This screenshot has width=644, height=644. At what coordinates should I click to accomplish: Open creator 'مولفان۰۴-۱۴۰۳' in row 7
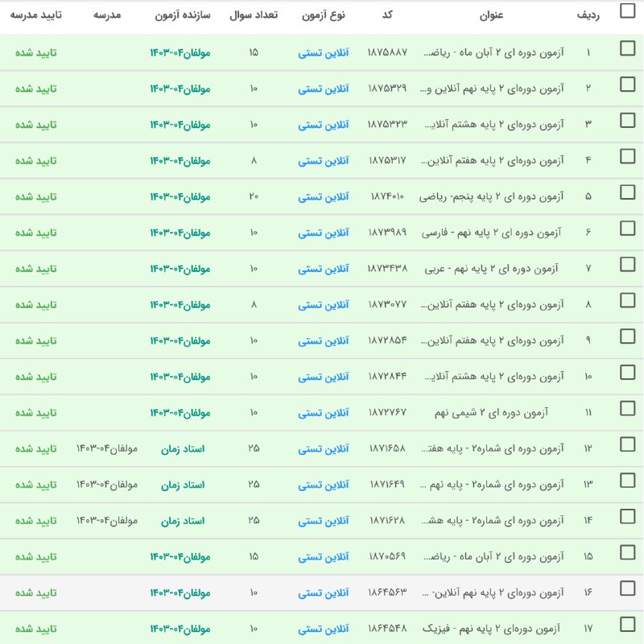[x=180, y=269]
